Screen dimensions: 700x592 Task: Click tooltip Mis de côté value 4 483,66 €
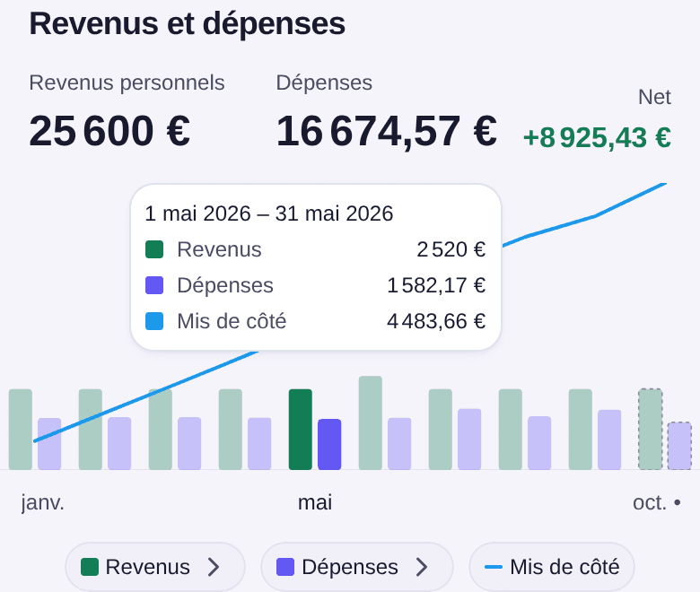pos(436,321)
